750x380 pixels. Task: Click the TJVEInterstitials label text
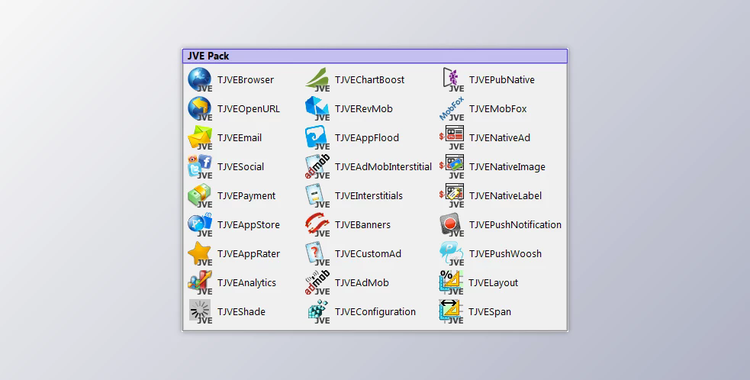point(368,196)
